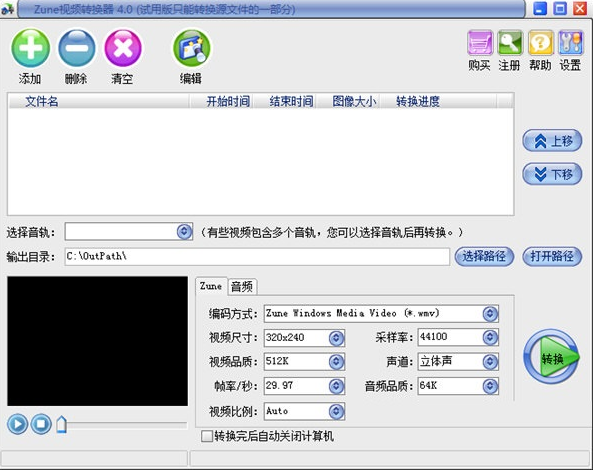Switch to the 音频 tab
Screen dimensions: 593x470
pyautogui.click(x=242, y=287)
